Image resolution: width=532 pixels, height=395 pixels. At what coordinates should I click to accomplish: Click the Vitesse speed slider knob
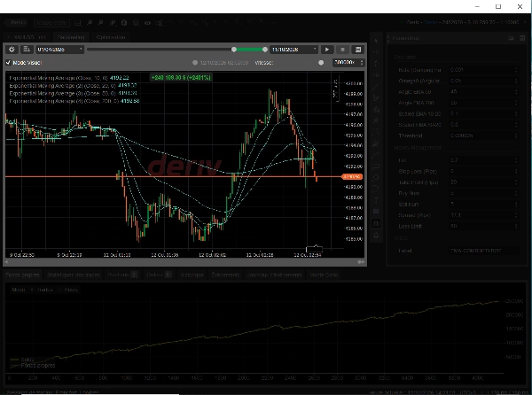(321, 63)
